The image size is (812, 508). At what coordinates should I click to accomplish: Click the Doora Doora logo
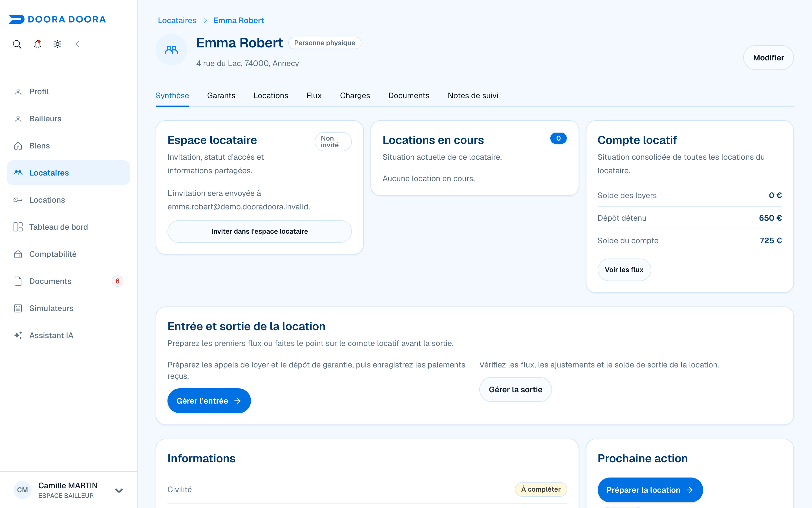click(x=58, y=19)
